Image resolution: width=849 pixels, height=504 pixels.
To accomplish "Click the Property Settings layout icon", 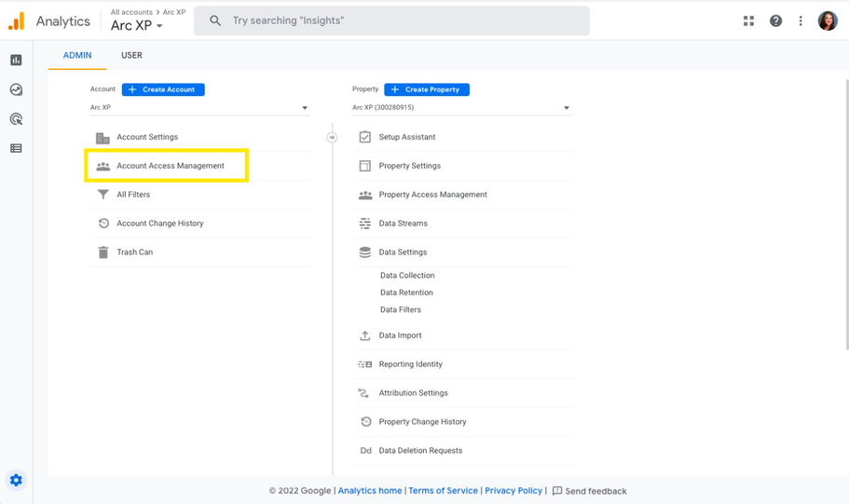I will (365, 166).
